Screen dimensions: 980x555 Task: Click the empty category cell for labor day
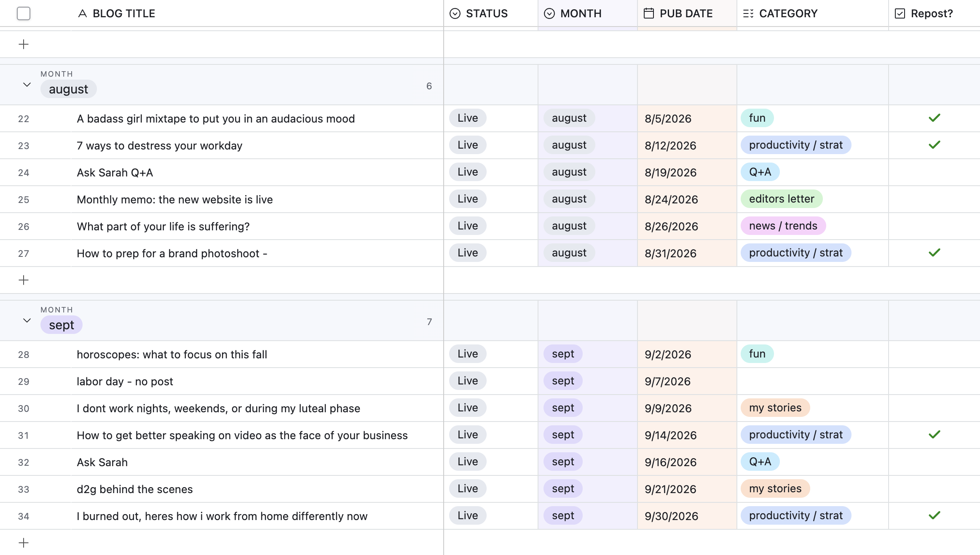[x=813, y=381]
